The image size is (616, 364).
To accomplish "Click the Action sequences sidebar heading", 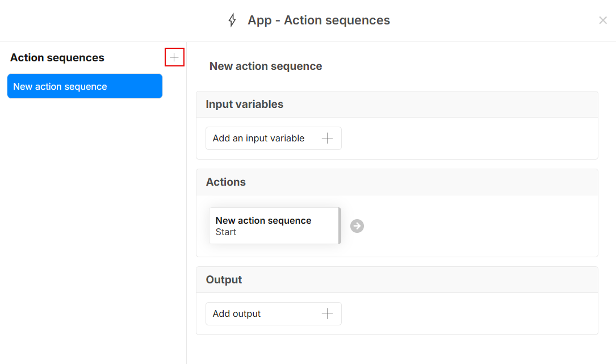I will click(57, 57).
